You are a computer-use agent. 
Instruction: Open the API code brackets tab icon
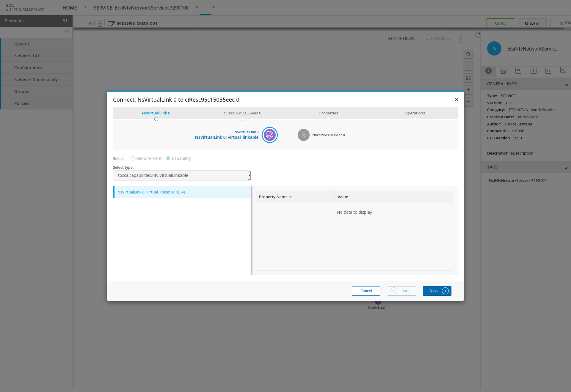(548, 71)
